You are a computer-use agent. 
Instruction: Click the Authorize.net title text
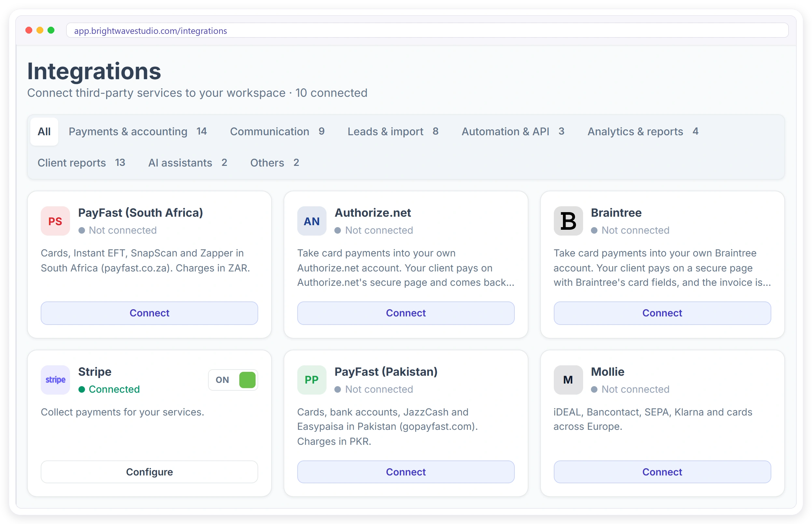[372, 213]
